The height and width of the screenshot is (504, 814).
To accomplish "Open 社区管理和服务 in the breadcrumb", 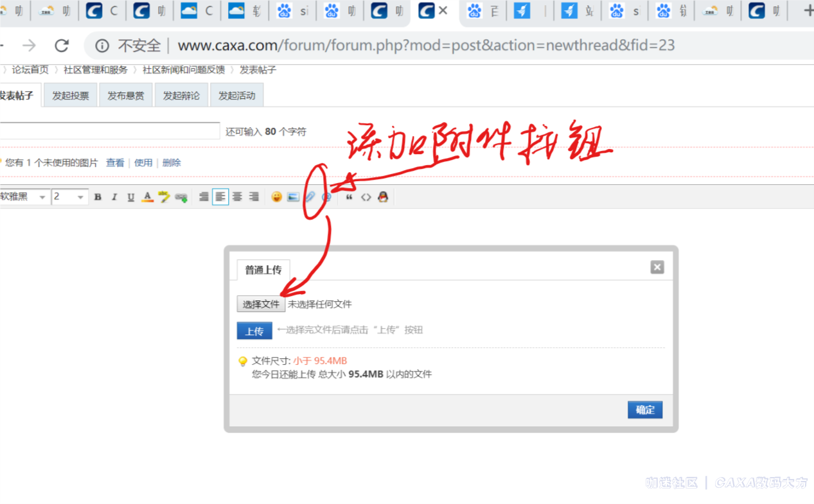I will click(x=96, y=70).
